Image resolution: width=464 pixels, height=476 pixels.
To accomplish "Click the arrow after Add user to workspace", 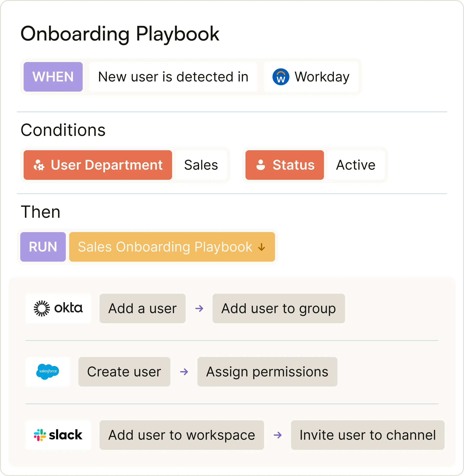I will pos(278,435).
